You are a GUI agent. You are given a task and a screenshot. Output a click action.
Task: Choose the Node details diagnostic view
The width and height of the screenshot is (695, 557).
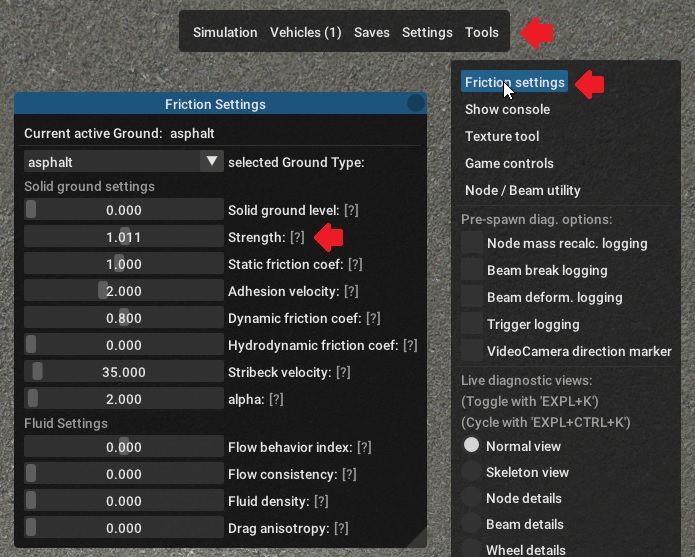[471, 498]
